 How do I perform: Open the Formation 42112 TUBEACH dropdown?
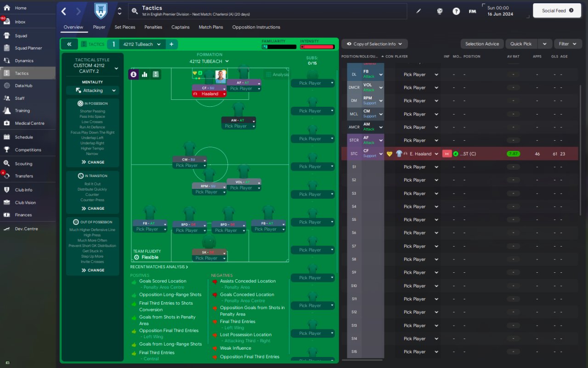click(x=209, y=61)
